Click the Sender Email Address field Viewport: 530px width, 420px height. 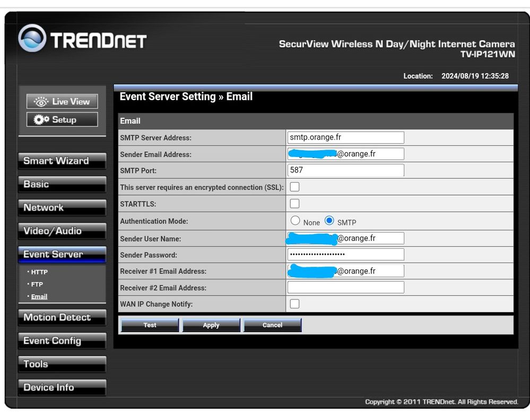(x=346, y=154)
